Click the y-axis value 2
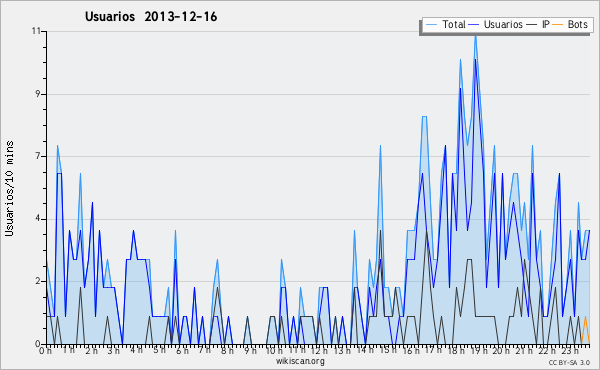The width and height of the screenshot is (600, 370). pyautogui.click(x=38, y=281)
